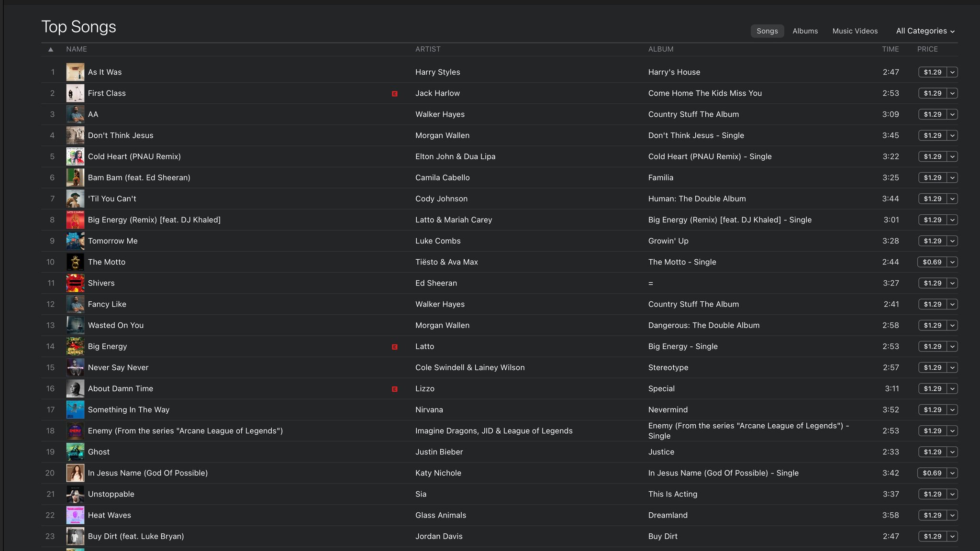Click the About Damn Time explicit badge
The image size is (980, 551).
coord(394,389)
